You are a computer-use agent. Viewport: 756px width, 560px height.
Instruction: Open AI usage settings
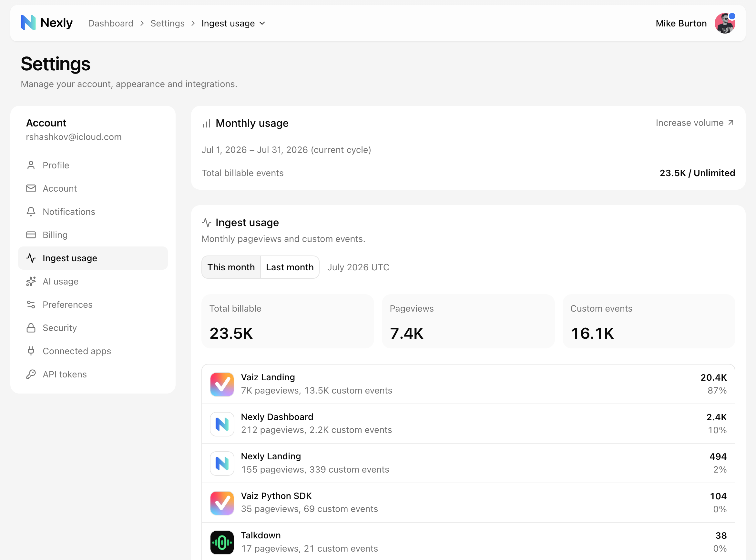(x=93, y=281)
